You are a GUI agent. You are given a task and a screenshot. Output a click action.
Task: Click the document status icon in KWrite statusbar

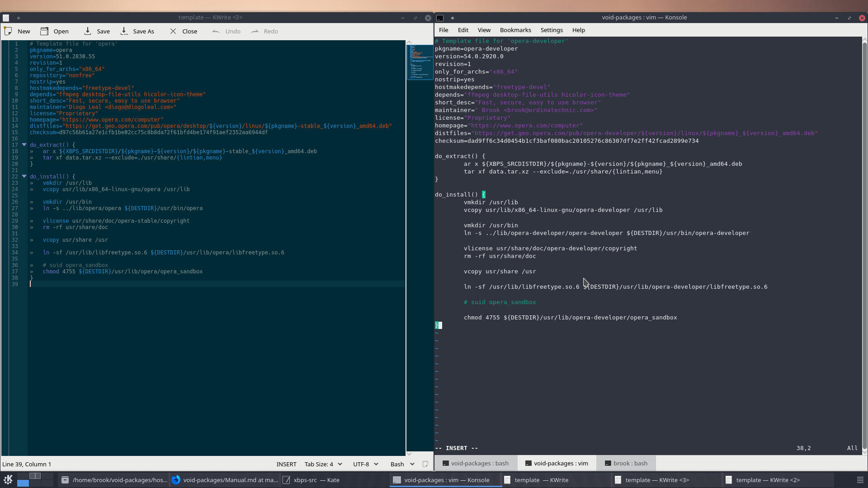[425, 464]
